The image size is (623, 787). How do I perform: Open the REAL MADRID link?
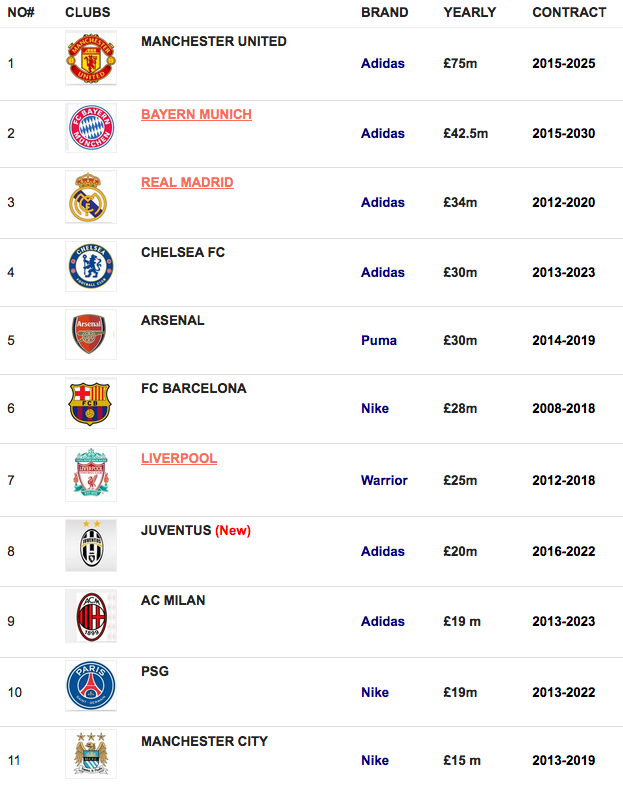(x=187, y=182)
